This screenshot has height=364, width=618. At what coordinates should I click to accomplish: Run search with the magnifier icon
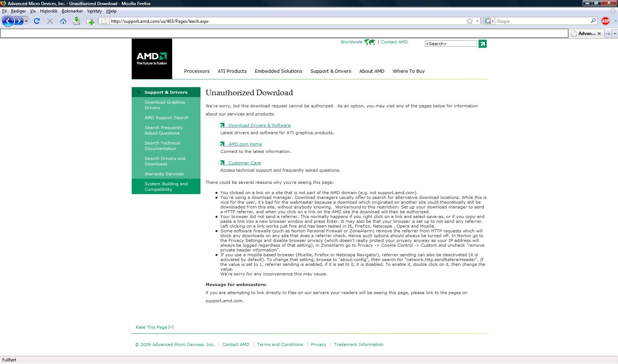[593, 21]
